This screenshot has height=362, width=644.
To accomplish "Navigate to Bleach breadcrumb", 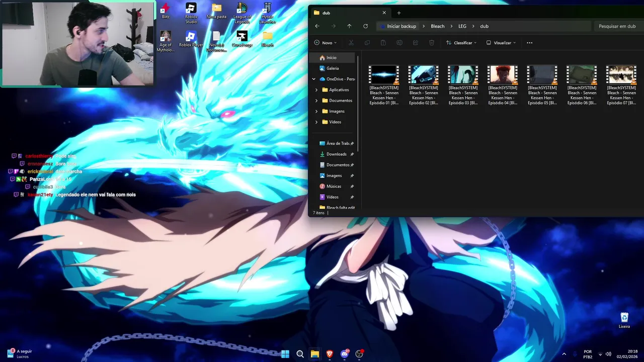I will point(438,26).
